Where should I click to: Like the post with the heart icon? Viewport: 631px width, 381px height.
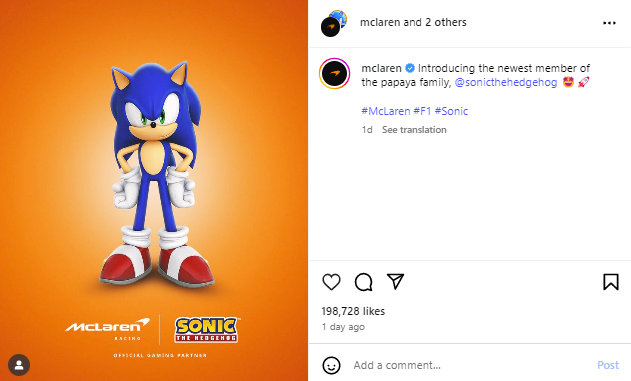331,282
